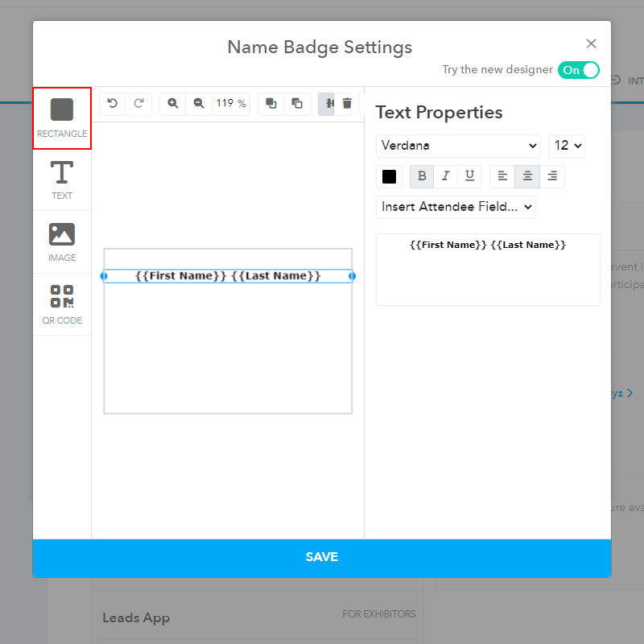Toggle italic text formatting

point(446,176)
